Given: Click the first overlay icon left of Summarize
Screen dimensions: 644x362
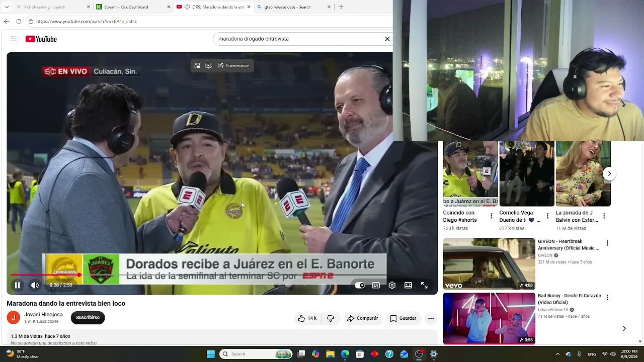Looking at the screenshot, I should click(197, 66).
